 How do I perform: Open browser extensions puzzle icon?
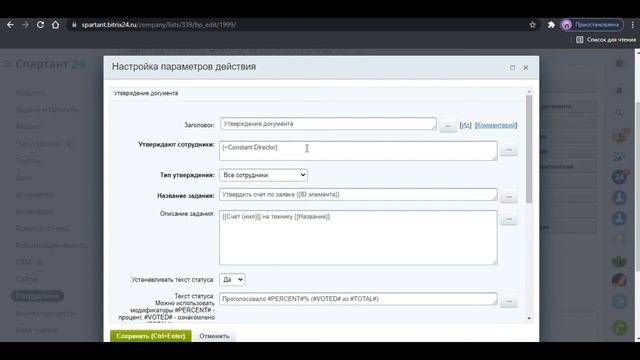[x=551, y=25]
